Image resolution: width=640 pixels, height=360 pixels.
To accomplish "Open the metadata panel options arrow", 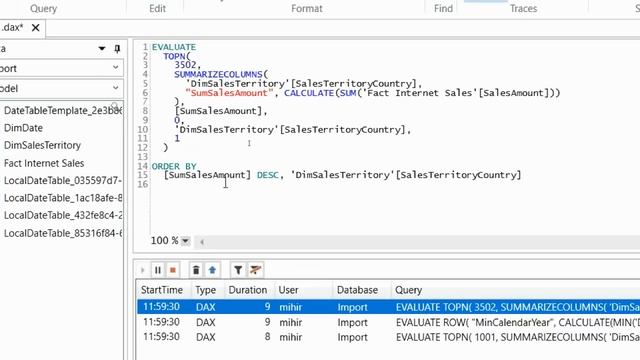I will [102, 49].
